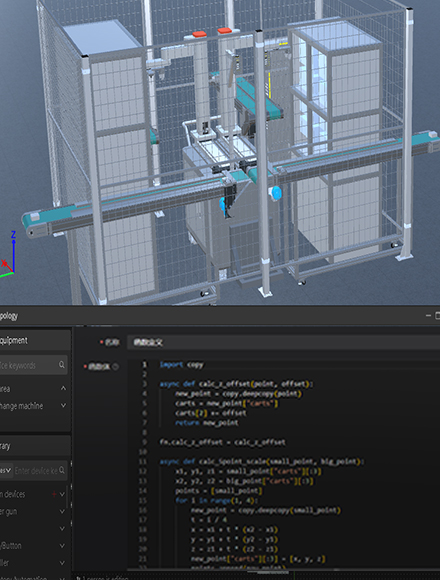Click the help circle icon beside the code field label
The height and width of the screenshot is (580, 440).
coord(115,367)
